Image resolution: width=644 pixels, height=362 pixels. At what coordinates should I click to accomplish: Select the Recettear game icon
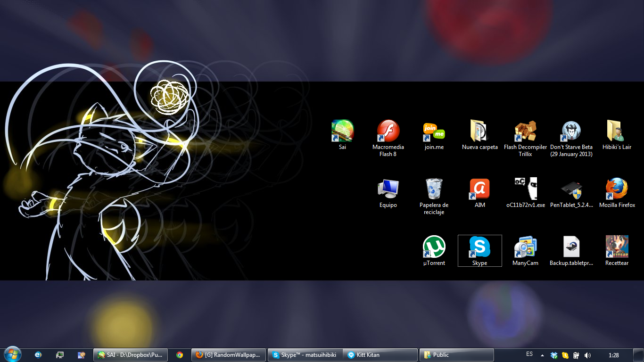617,247
